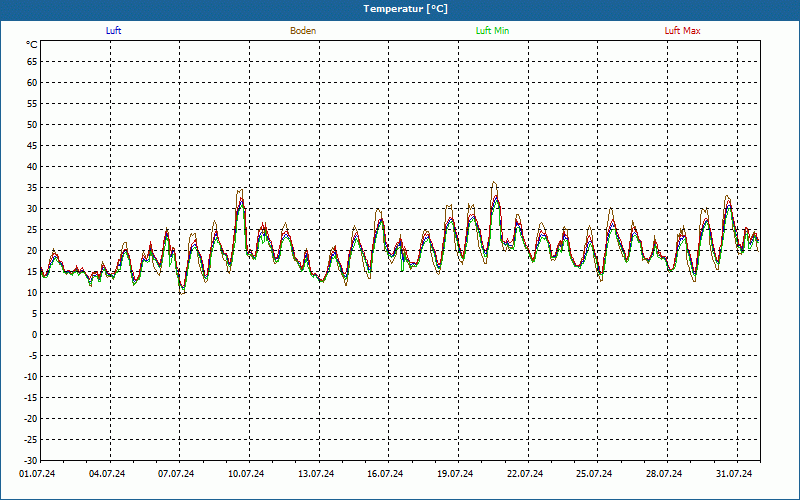Click the 19.07.24 date label
Screen dimensions: 800x500
click(455, 474)
